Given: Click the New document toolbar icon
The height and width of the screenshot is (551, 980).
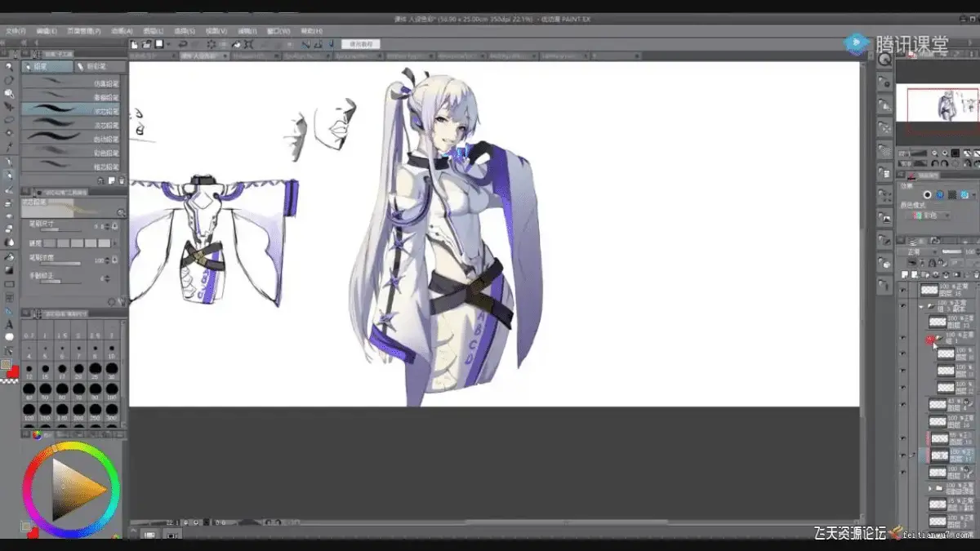Looking at the screenshot, I should point(133,43).
